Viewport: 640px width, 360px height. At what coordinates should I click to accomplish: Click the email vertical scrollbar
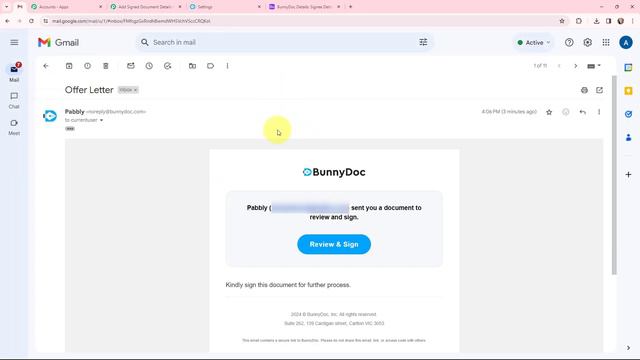pyautogui.click(x=614, y=176)
